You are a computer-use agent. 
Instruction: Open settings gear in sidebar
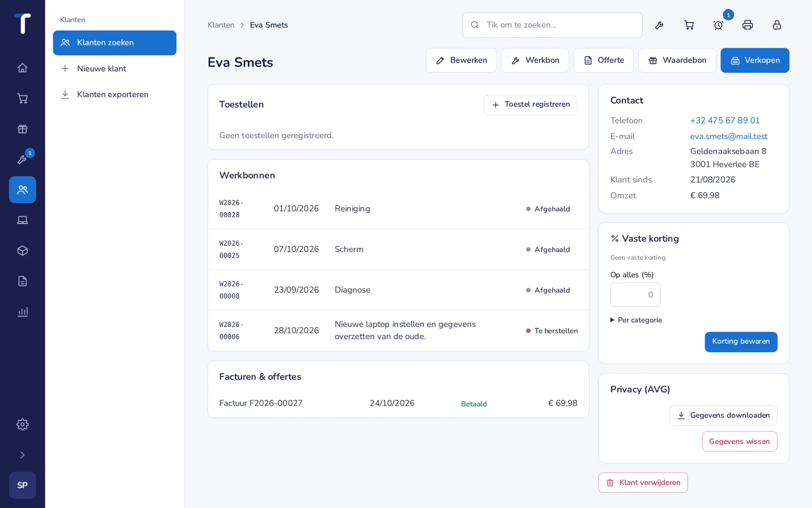[22, 424]
